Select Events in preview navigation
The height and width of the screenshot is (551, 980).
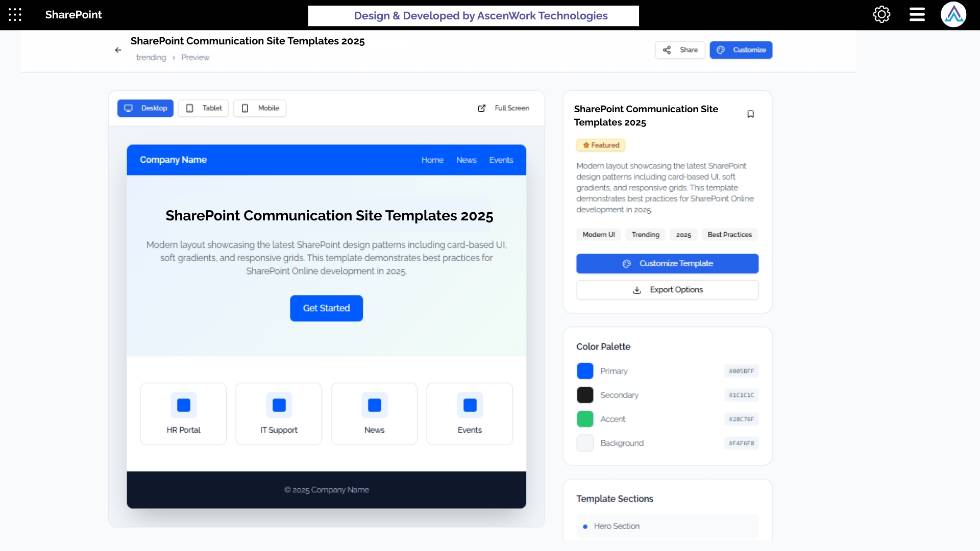pos(501,160)
